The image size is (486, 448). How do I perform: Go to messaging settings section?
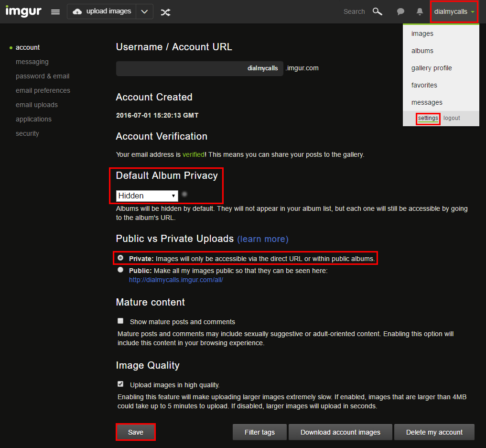click(x=32, y=62)
